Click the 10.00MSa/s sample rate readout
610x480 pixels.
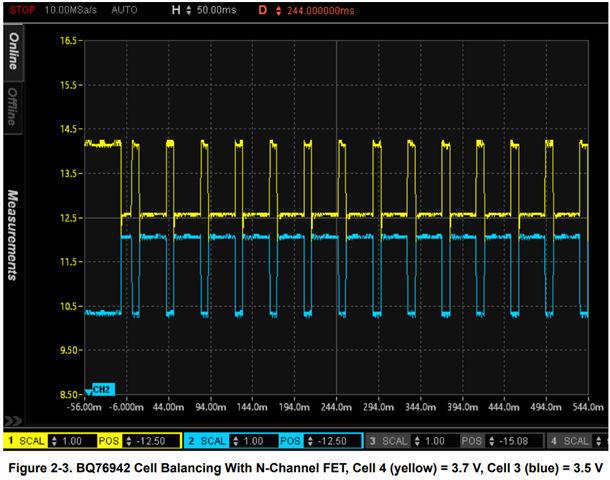pos(71,10)
